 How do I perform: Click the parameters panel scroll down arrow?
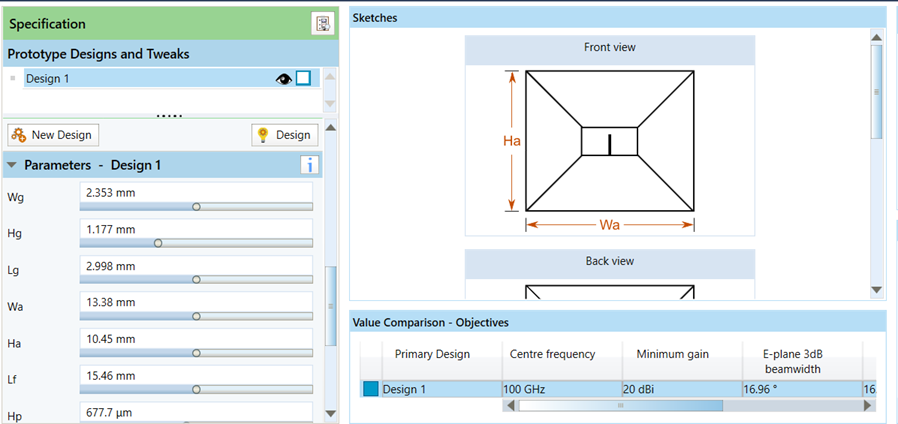(330, 413)
